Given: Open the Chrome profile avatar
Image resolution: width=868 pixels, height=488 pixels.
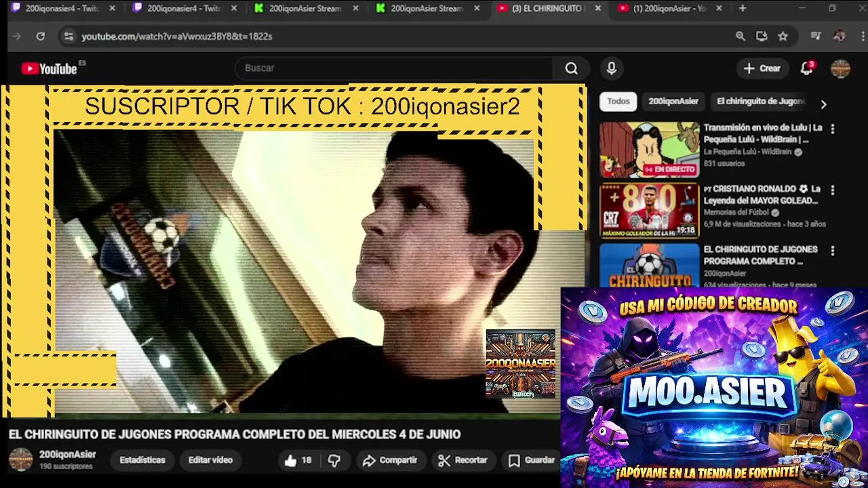Looking at the screenshot, I should click(x=840, y=37).
